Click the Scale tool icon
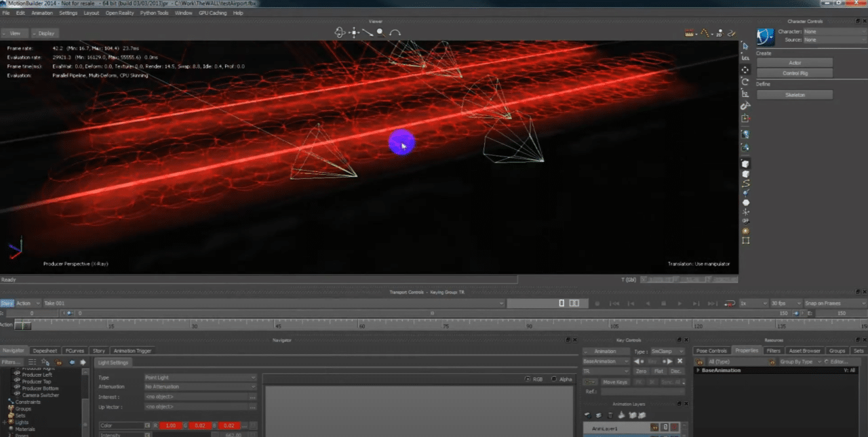This screenshot has width=868, height=437. [x=745, y=93]
